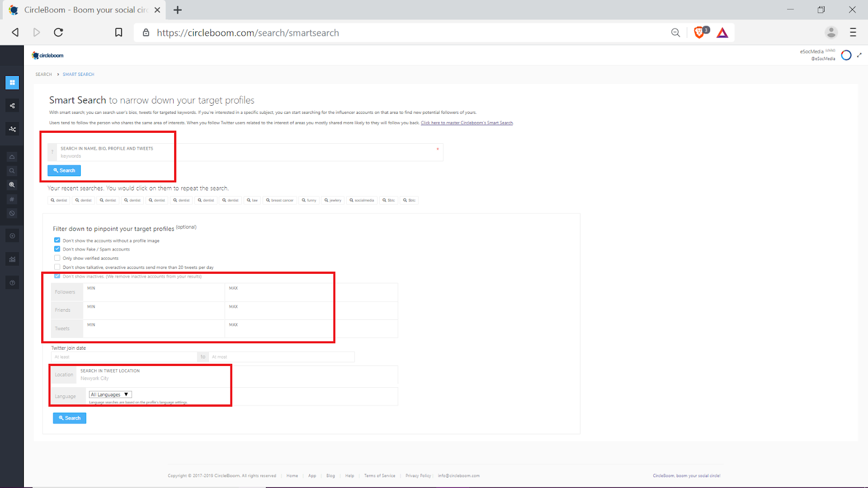Click the info@circleboom.com email link
Image resolution: width=868 pixels, height=488 pixels.
click(x=459, y=476)
